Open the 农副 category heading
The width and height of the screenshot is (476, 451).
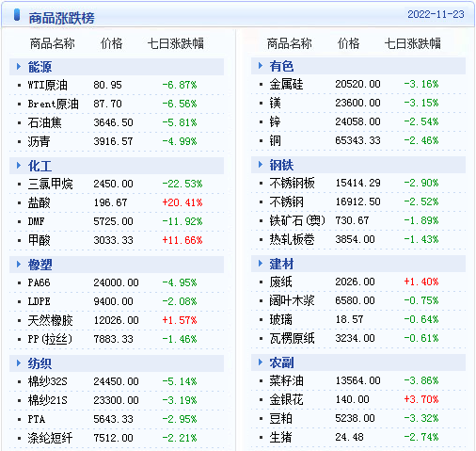[x=281, y=362]
